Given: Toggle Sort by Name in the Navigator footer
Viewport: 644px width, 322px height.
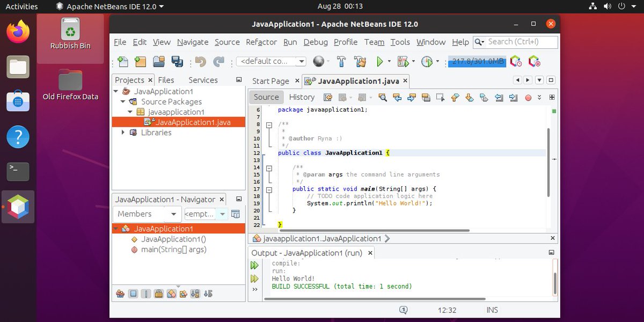Looking at the screenshot, I should click(195, 294).
